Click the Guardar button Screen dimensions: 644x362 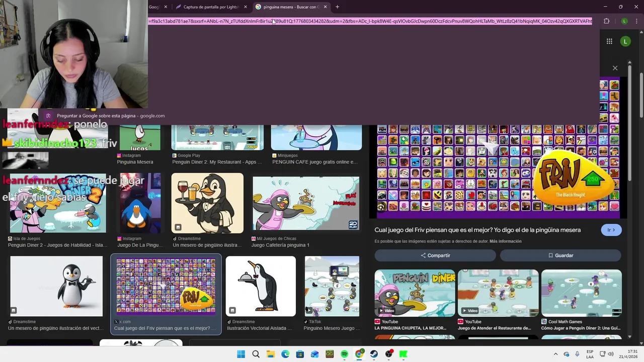(x=560, y=255)
